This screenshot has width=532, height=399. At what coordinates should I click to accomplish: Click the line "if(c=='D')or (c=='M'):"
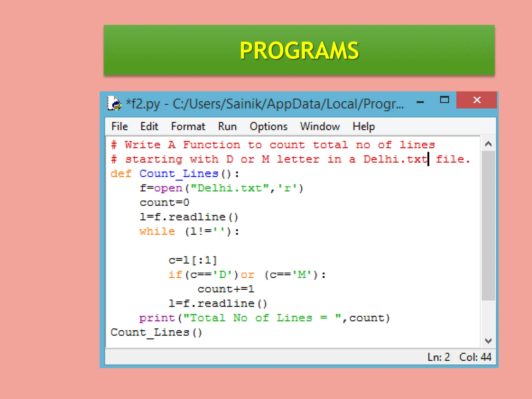click(x=247, y=275)
